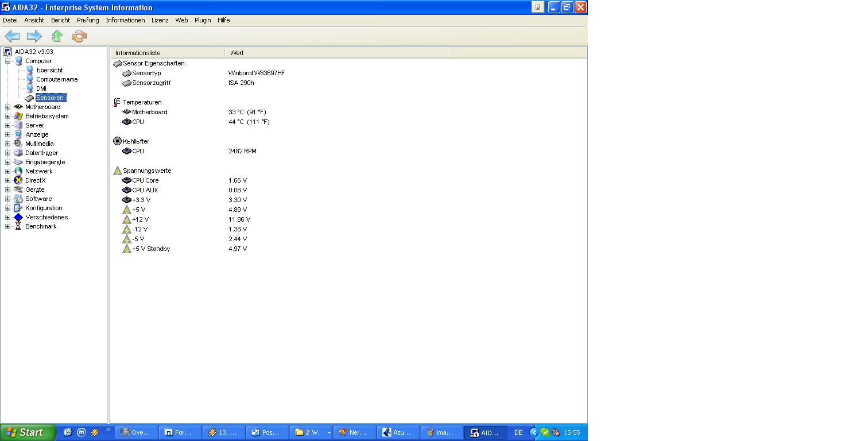Click the Temperaturen thermometer icon
The height and width of the screenshot is (441, 868).
pyautogui.click(x=117, y=102)
